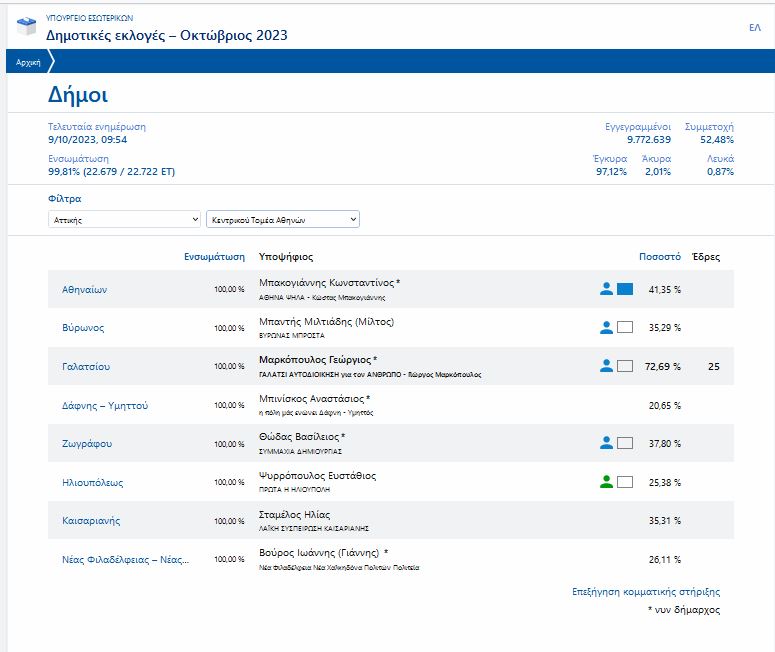The image size is (775, 652).
Task: Click the empty box in Βύρωνος row
Action: coord(625,327)
